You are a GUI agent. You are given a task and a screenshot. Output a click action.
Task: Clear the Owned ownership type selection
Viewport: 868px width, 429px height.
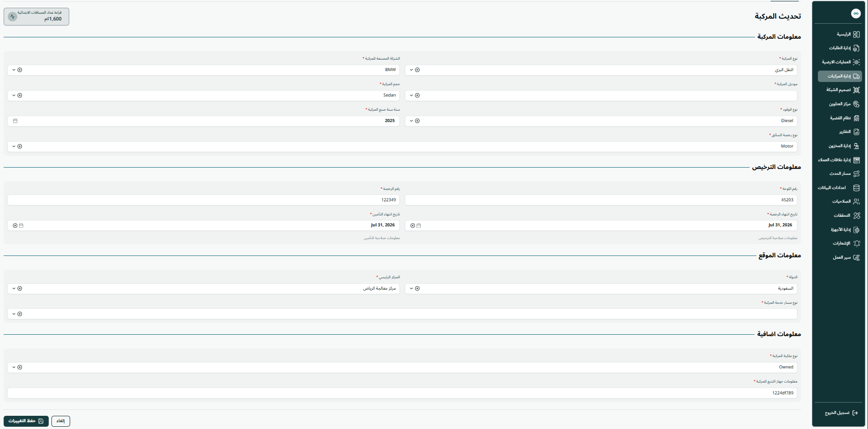click(x=20, y=367)
